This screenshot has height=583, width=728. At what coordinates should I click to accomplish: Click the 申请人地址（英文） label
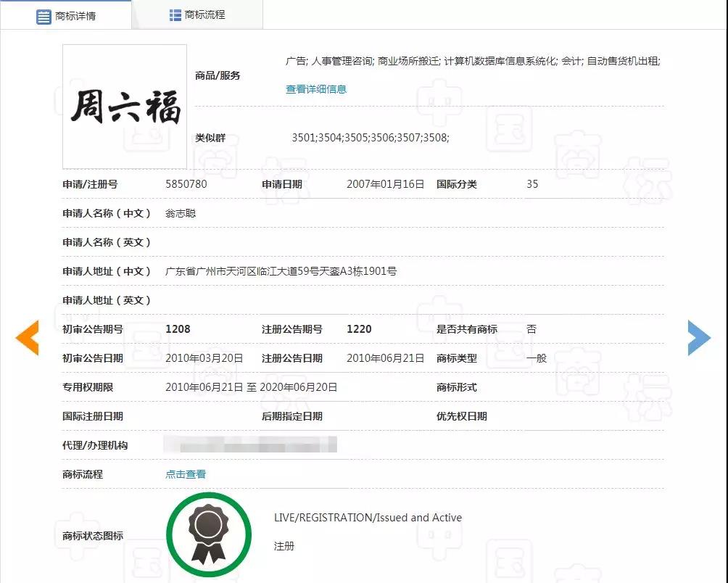[x=107, y=300]
